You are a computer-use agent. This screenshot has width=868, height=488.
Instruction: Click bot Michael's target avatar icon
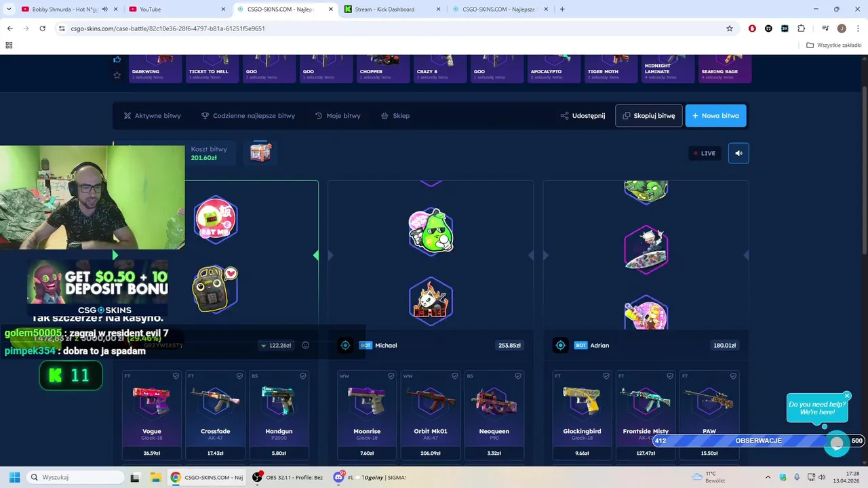(345, 346)
